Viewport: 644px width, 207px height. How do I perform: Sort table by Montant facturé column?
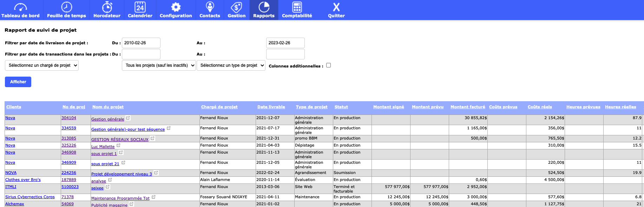467,107
